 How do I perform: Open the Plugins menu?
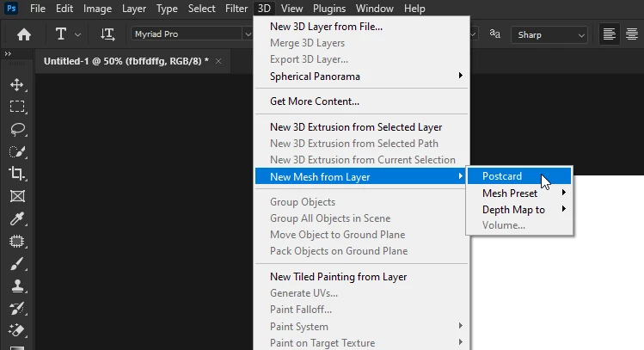329,9
